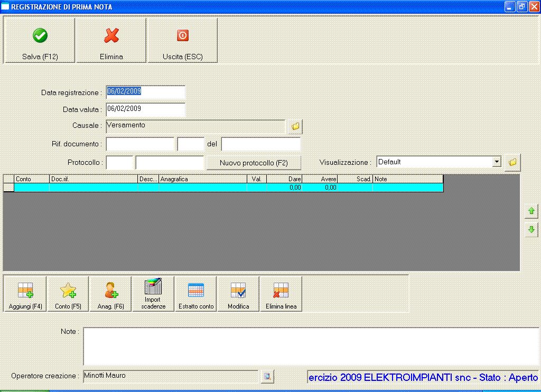
Task: Click the Anagrafica cell in highlighted row
Action: (203, 188)
